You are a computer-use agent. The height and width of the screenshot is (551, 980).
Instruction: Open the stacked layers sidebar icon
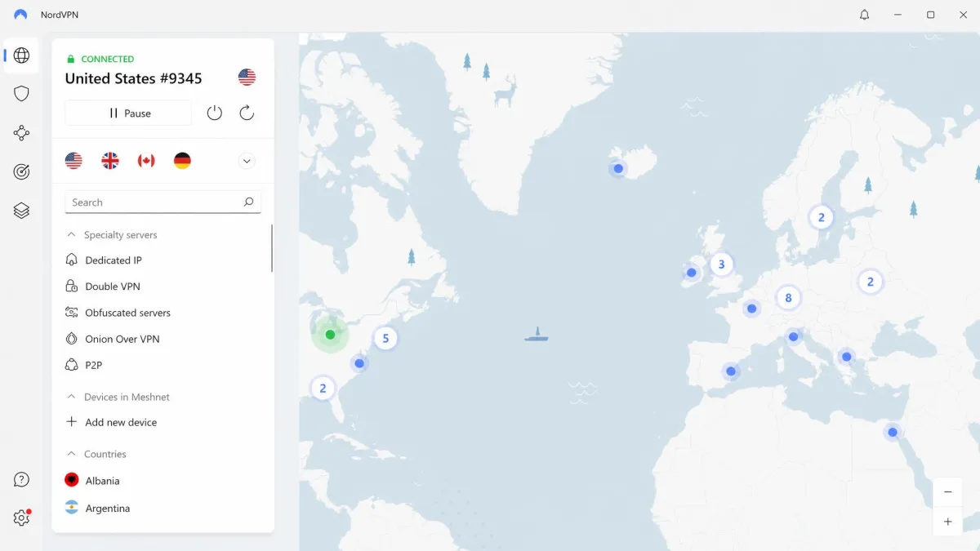click(x=22, y=211)
